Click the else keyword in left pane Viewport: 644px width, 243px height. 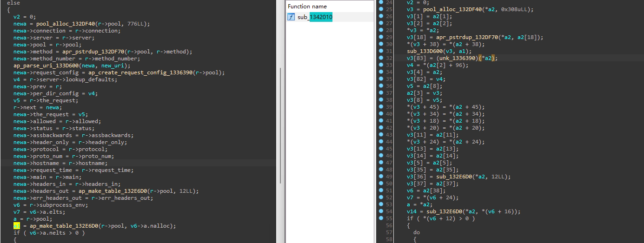(x=13, y=3)
